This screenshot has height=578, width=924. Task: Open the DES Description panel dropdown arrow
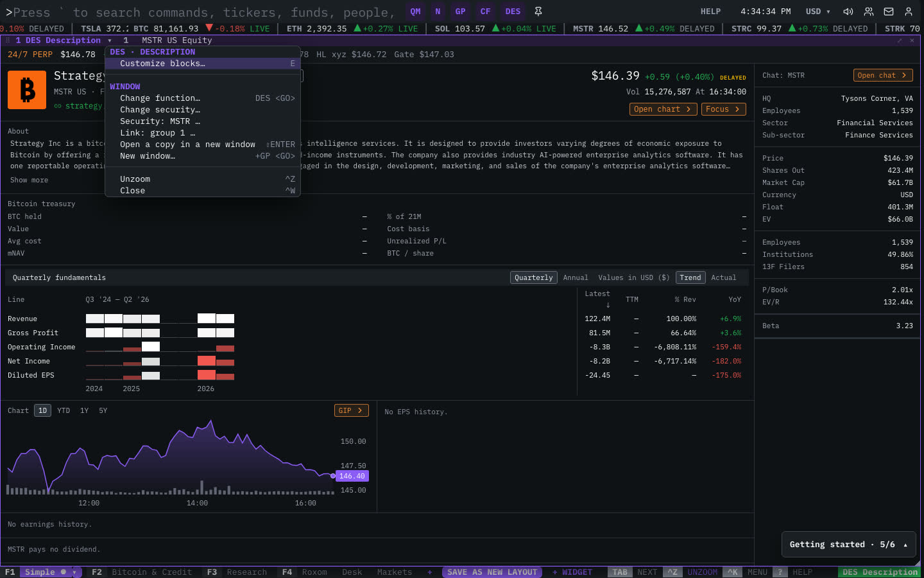click(110, 40)
